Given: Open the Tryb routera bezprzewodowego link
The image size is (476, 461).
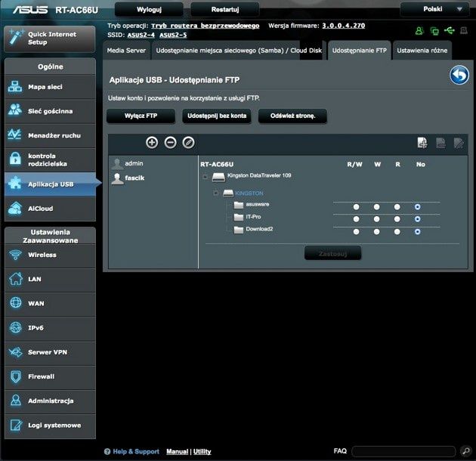Looking at the screenshot, I should [206, 26].
